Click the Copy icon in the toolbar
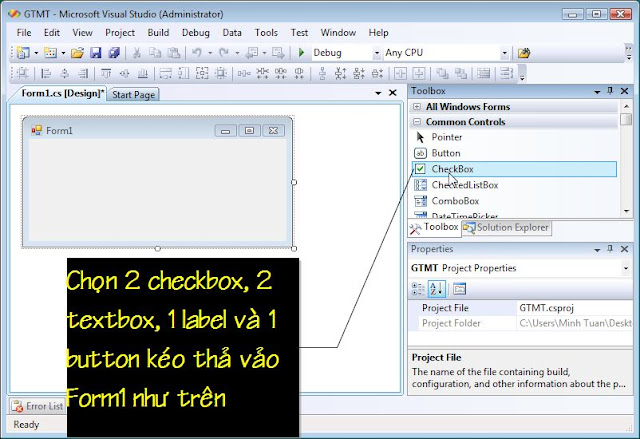 (155, 53)
